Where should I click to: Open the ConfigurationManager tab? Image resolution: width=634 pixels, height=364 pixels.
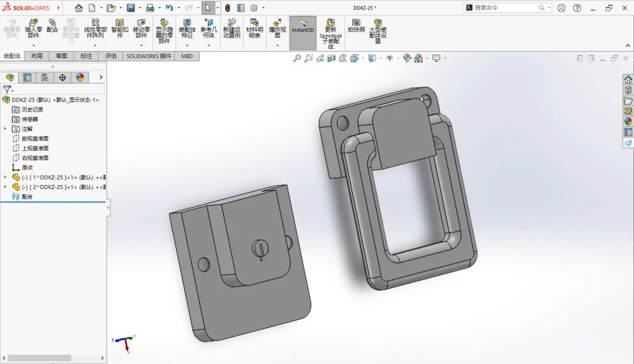(x=45, y=77)
